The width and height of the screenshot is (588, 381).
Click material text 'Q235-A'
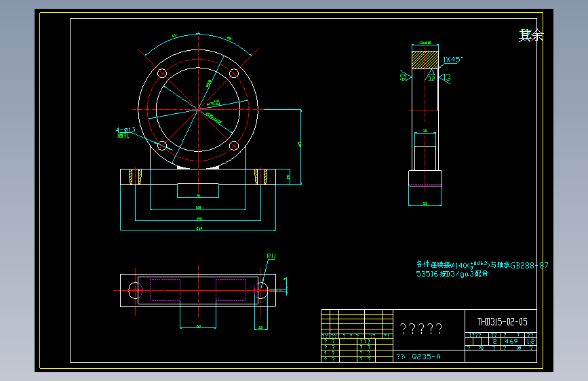pyautogui.click(x=426, y=357)
